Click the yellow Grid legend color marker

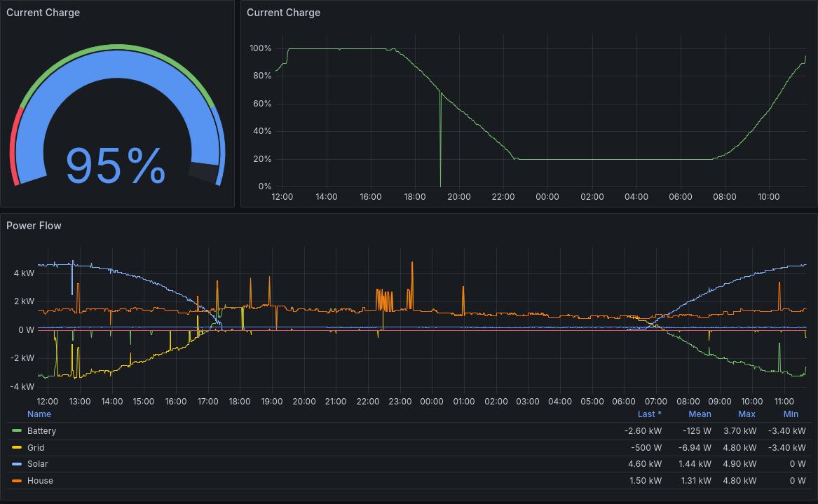pos(17,447)
